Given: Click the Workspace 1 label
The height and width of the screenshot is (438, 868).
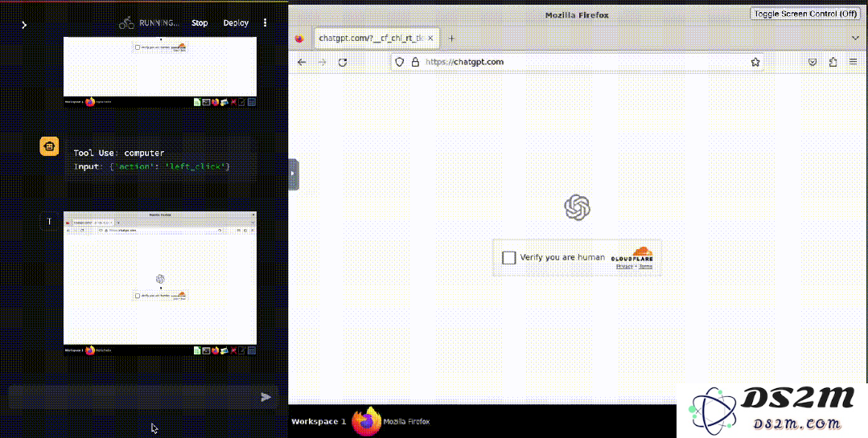Looking at the screenshot, I should tap(319, 421).
